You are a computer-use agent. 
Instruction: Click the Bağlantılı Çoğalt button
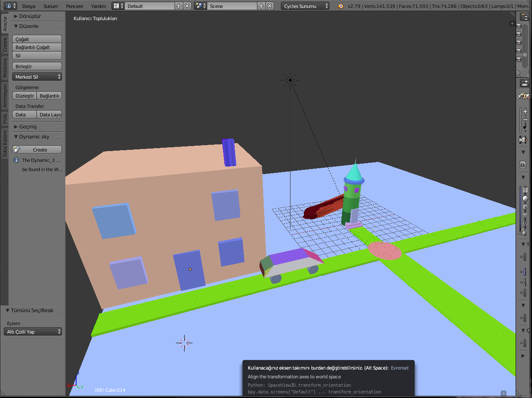pyautogui.click(x=37, y=47)
